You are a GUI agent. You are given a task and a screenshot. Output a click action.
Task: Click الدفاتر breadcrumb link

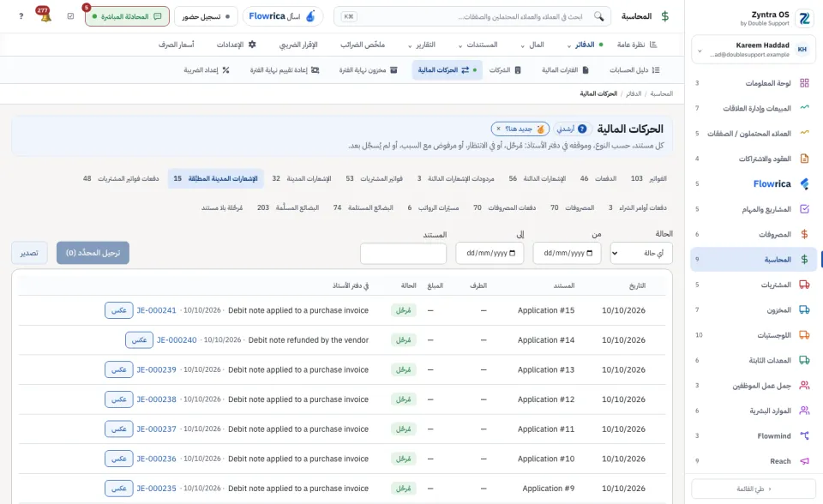(x=634, y=93)
